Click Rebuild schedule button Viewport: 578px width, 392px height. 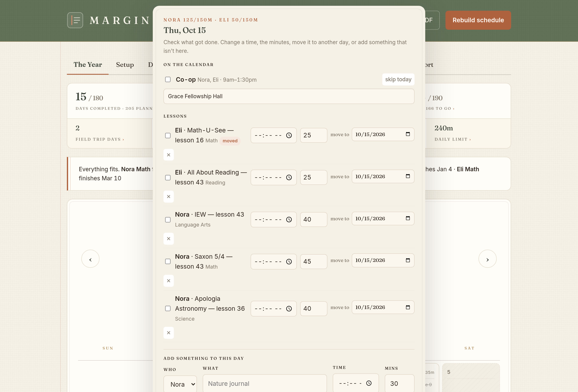coord(478,20)
